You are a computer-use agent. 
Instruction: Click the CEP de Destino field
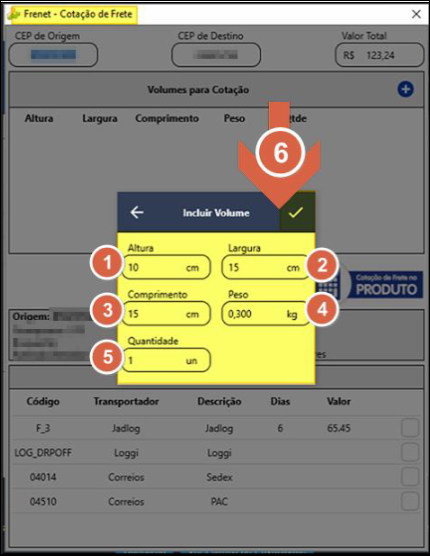[216, 55]
